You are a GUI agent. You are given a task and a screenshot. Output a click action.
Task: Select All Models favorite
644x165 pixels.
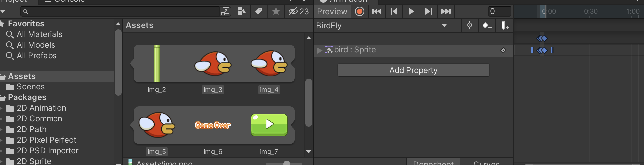36,45
